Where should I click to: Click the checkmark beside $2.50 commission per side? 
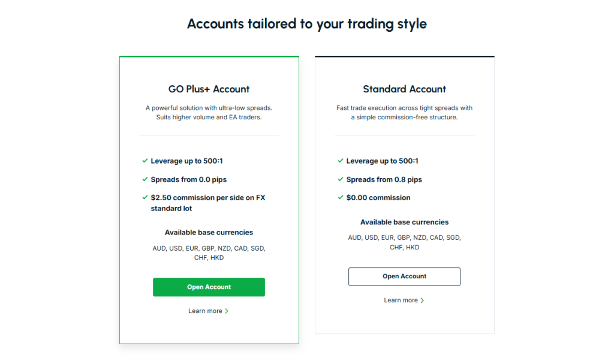[145, 197]
